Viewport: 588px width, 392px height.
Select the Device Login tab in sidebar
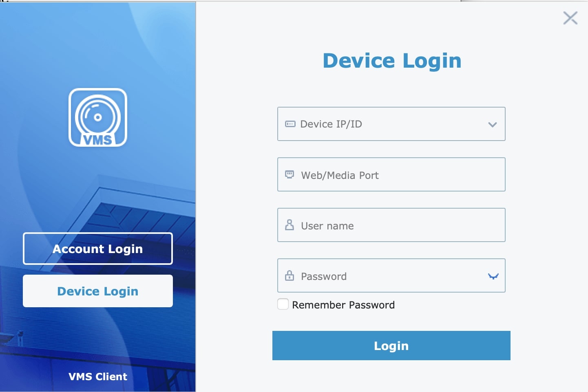point(98,291)
